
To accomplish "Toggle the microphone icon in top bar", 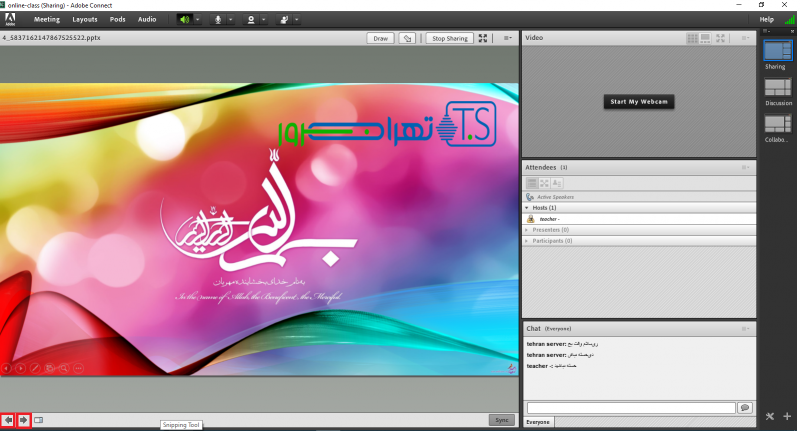I will pyautogui.click(x=219, y=19).
